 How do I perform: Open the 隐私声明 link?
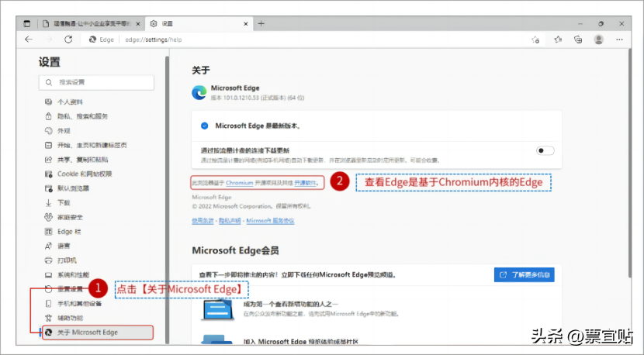pyautogui.click(x=230, y=221)
